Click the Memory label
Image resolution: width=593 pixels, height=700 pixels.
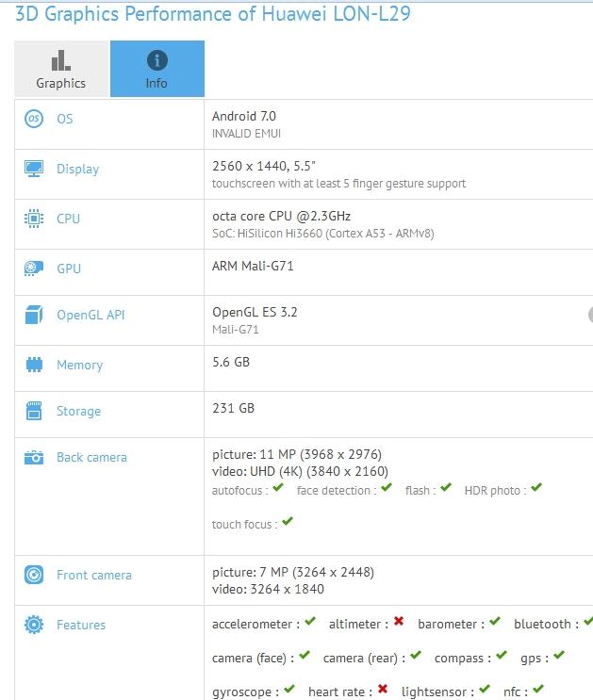[x=79, y=366]
